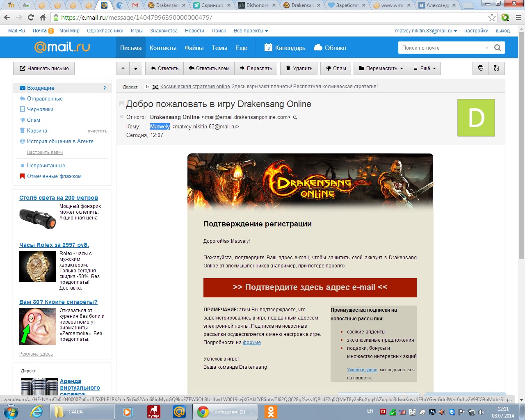
Task: Click the green-yellow extension icon near address bar
Action: click(x=505, y=18)
